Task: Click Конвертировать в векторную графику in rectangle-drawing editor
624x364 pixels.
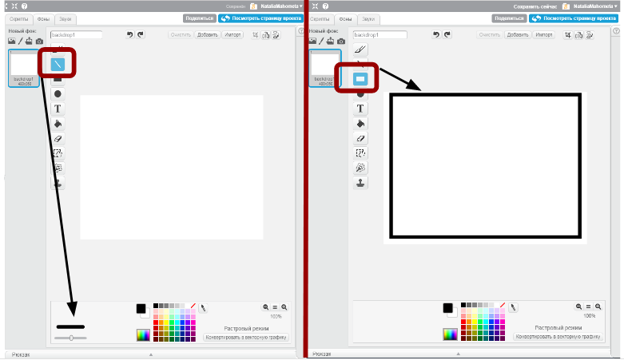Action: [x=558, y=337]
